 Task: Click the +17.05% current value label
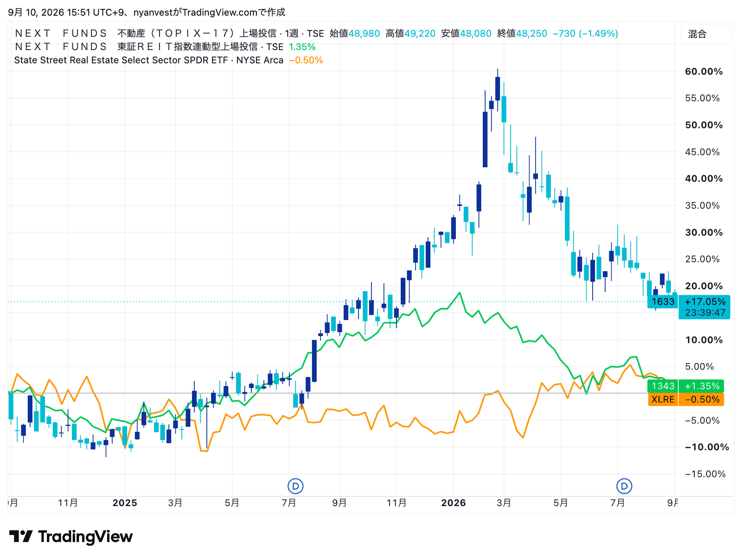[x=705, y=302]
